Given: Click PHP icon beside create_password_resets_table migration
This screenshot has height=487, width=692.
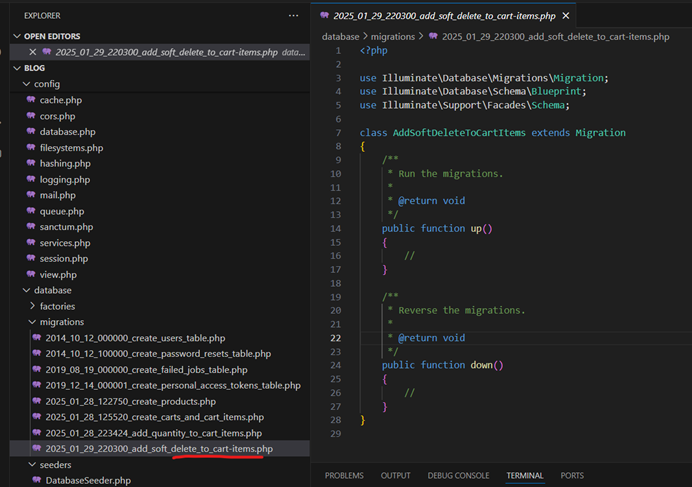Looking at the screenshot, I should click(37, 353).
